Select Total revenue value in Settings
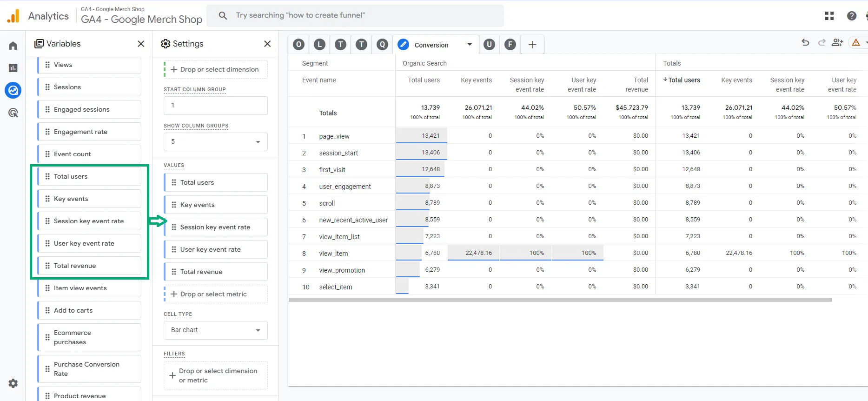Viewport: 868px width, 401px height. coord(216,272)
